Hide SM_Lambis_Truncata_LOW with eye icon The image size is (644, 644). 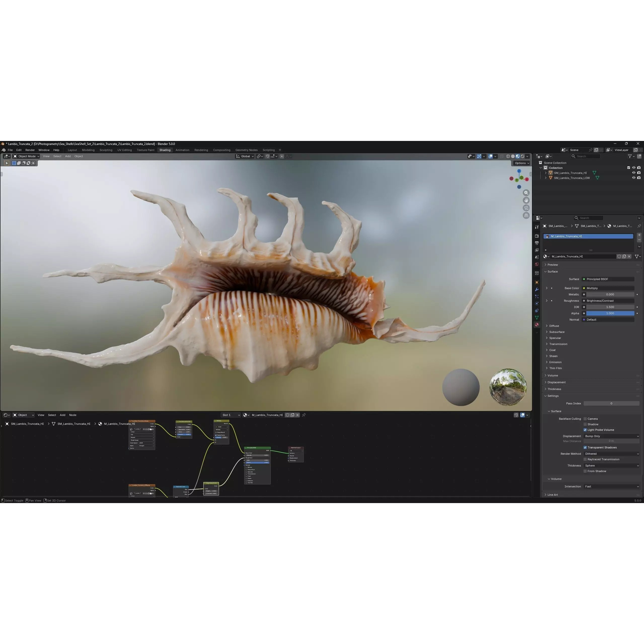[633, 178]
